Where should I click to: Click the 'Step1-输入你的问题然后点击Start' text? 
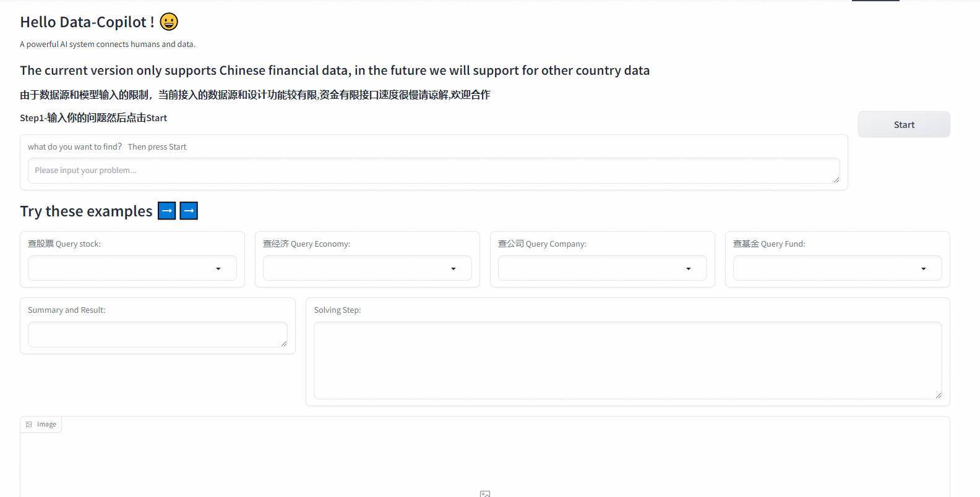pyautogui.click(x=93, y=117)
